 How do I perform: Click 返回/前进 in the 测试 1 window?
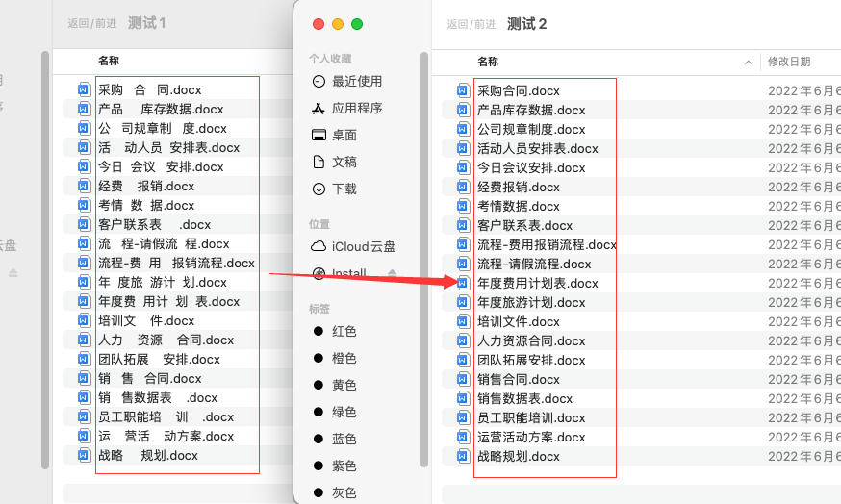coord(92,24)
